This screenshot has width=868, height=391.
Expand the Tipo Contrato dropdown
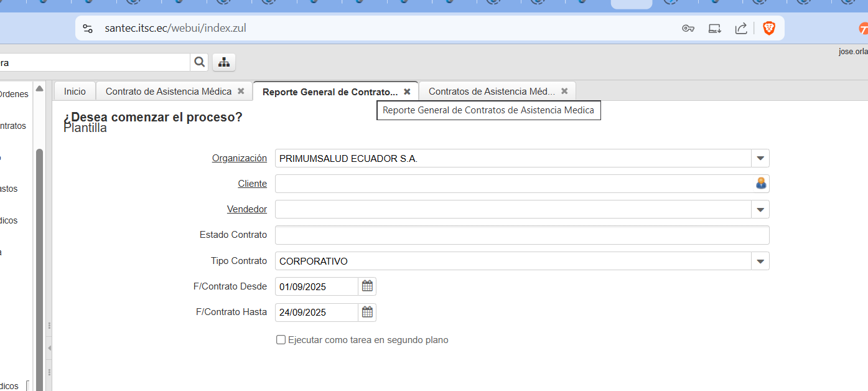coord(760,261)
